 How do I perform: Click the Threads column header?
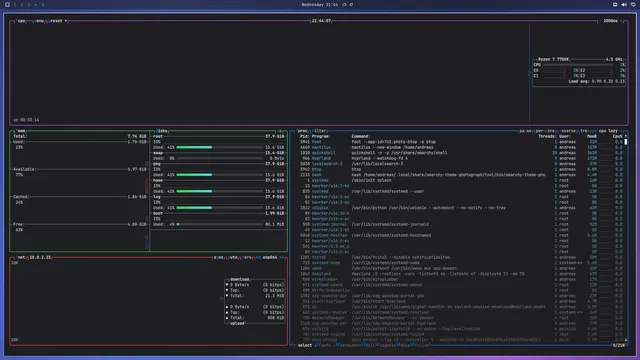(x=547, y=136)
